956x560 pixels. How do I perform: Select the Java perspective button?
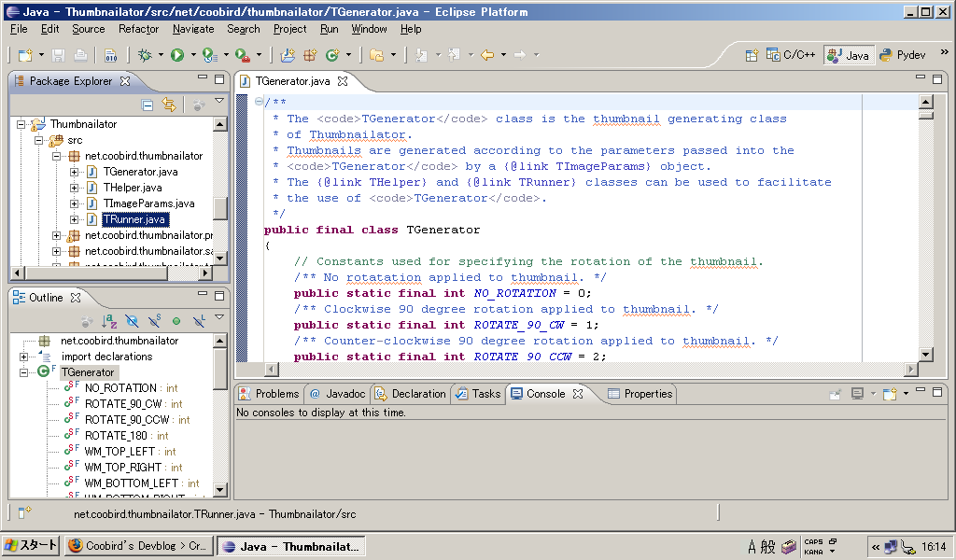(x=848, y=55)
